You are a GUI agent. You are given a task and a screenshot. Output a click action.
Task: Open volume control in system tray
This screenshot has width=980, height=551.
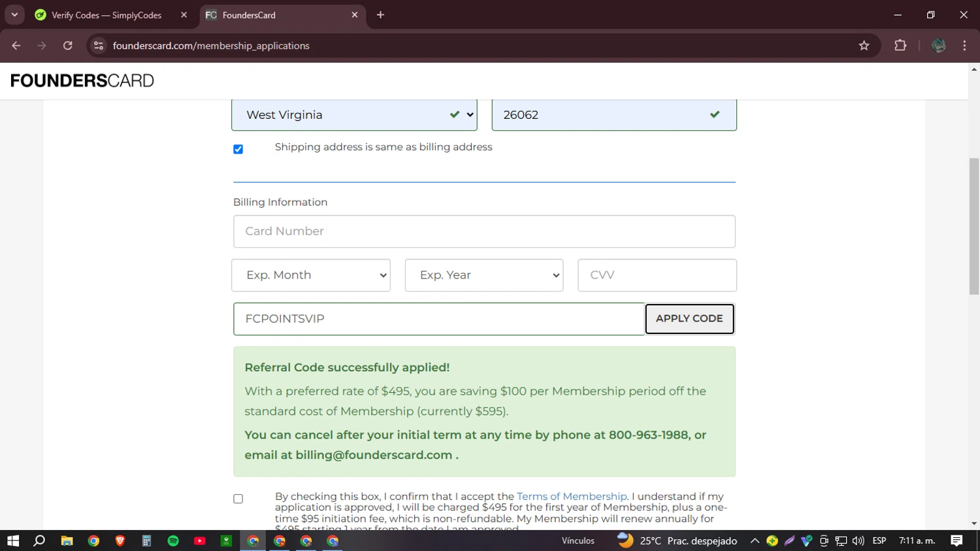click(x=858, y=541)
